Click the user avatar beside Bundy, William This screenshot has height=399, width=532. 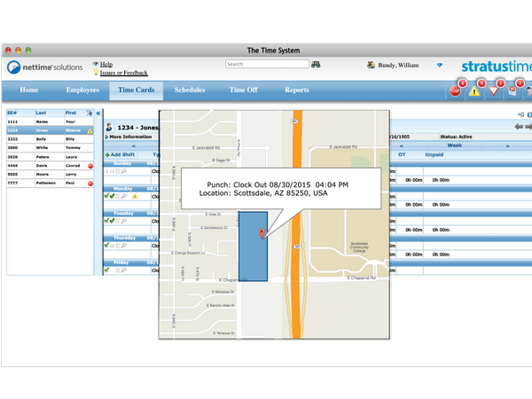click(371, 65)
